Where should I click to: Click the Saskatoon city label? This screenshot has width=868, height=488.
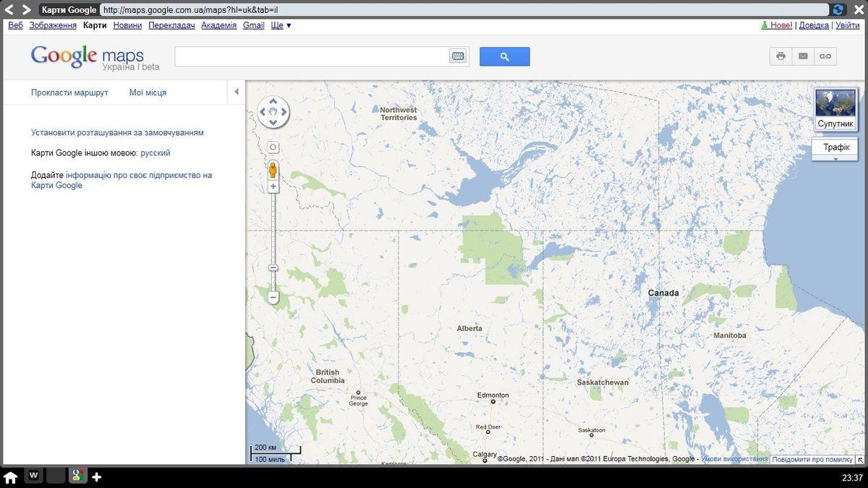[592, 430]
